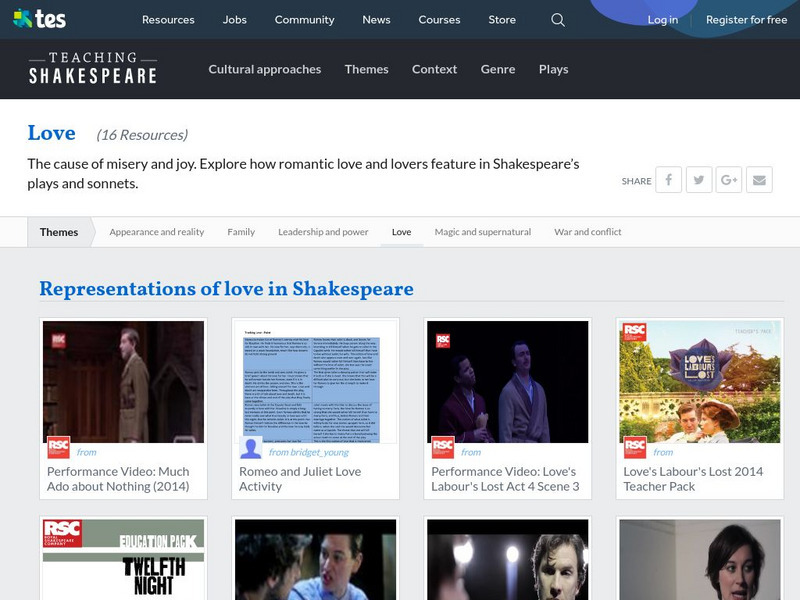
Task: Open thumbnail of dark-haired woman
Action: click(x=699, y=560)
